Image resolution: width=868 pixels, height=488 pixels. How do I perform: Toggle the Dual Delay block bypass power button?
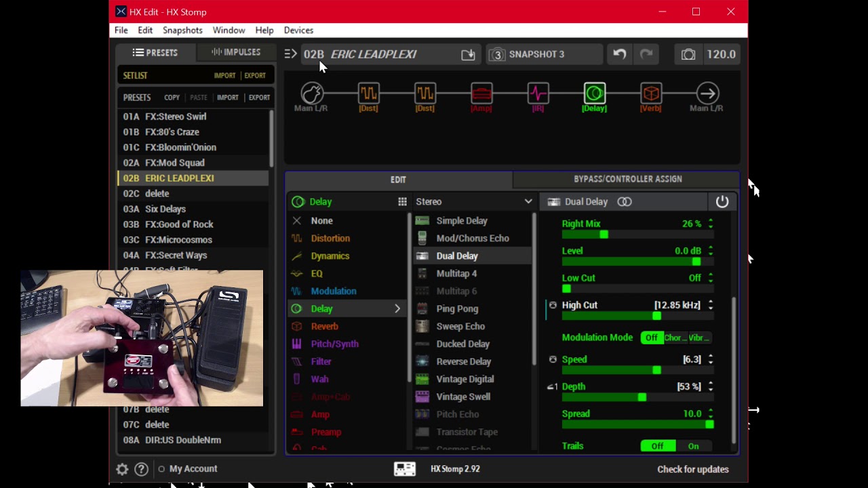point(722,201)
